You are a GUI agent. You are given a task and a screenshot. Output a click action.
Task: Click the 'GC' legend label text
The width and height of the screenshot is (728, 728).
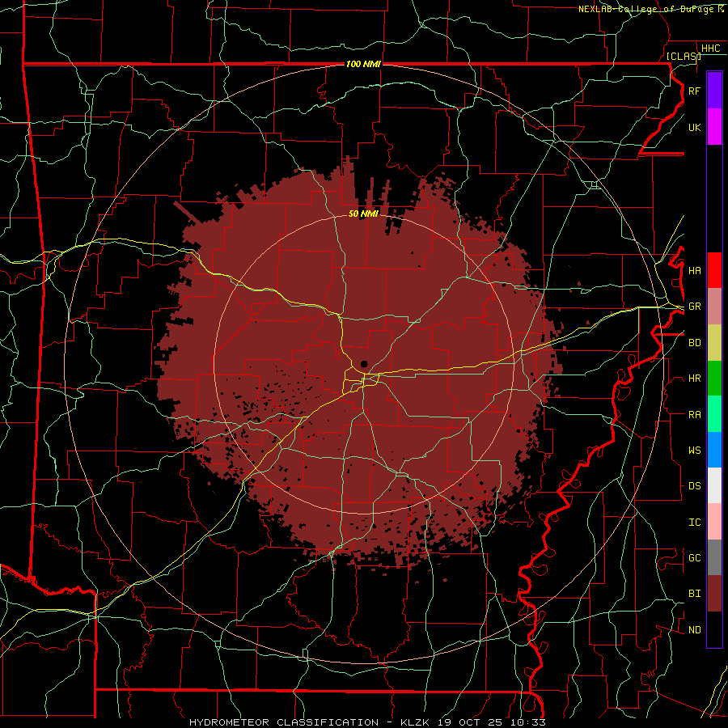(x=694, y=558)
